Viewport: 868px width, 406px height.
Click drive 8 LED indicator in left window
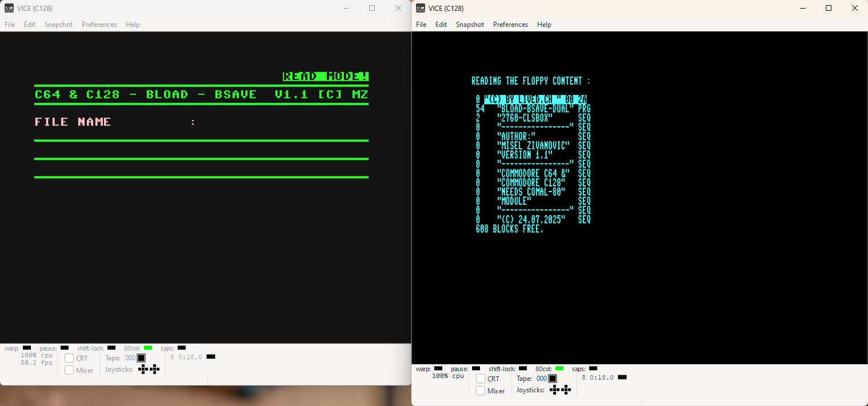coord(211,357)
